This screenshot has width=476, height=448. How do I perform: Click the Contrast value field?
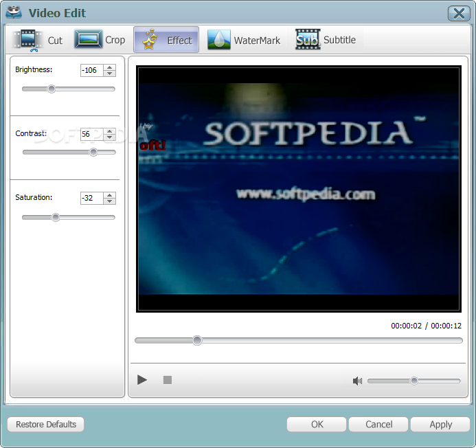coord(91,134)
